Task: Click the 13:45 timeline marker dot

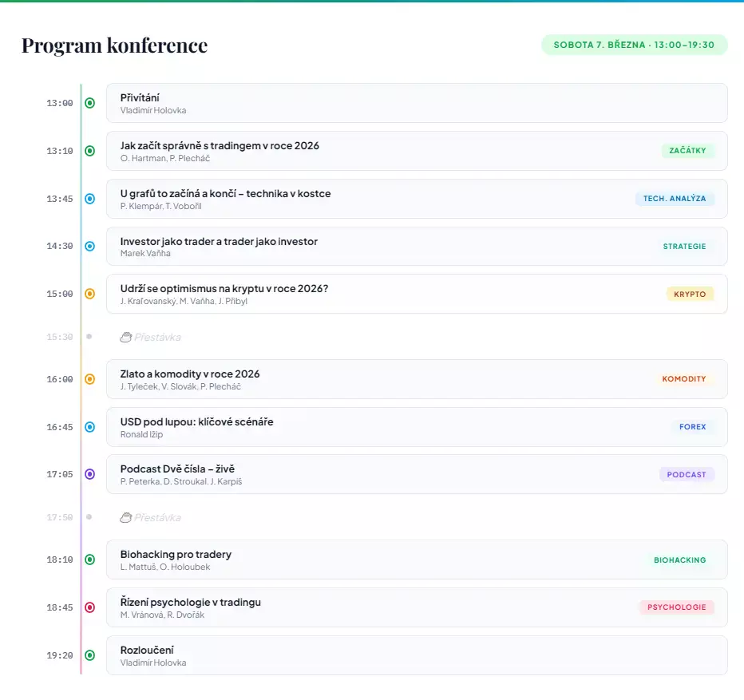Action: 89,199
